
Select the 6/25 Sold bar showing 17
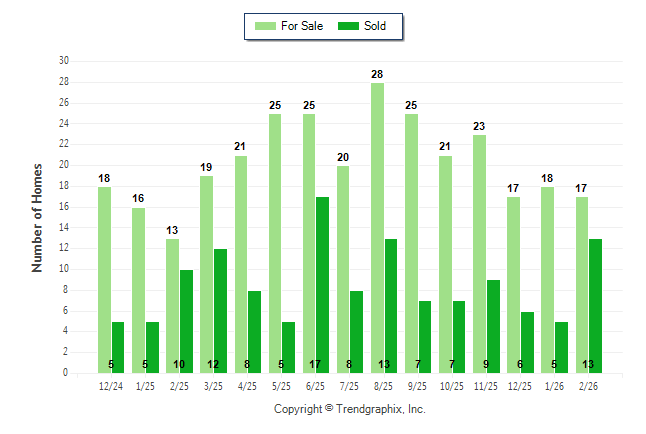pyautogui.click(x=322, y=285)
